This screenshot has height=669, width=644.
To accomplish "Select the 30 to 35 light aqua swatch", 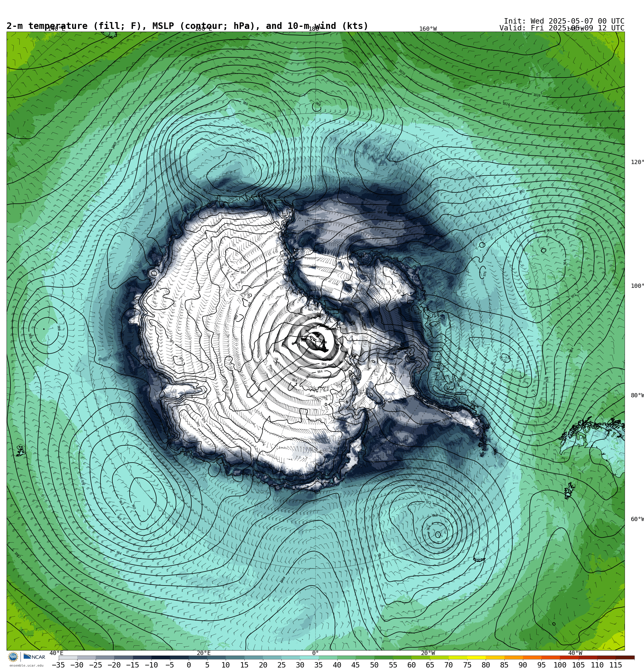I will point(309,657).
